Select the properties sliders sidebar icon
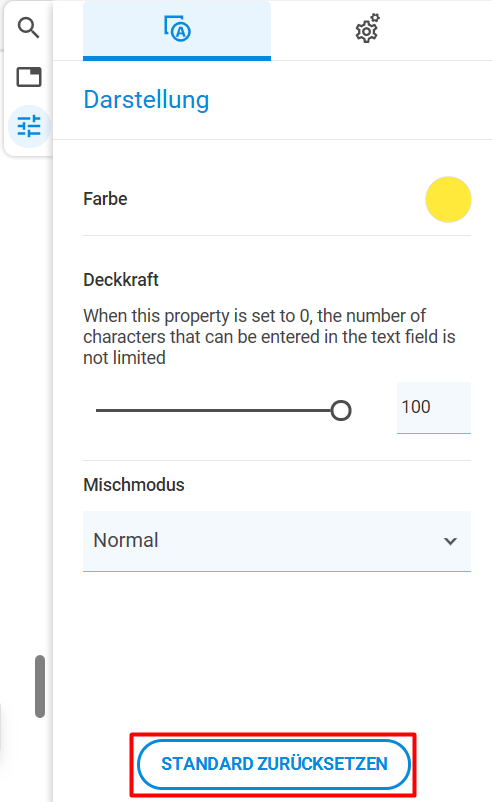 (29, 126)
